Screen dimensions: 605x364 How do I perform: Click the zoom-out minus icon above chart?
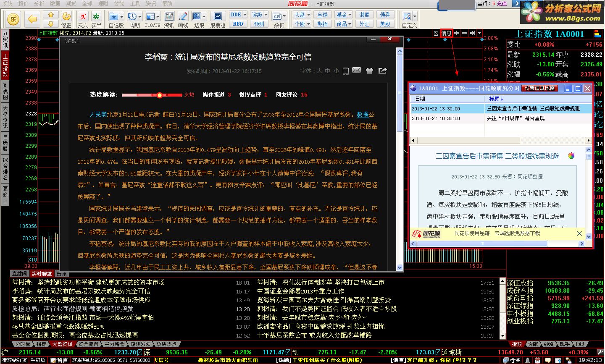pos(464,33)
